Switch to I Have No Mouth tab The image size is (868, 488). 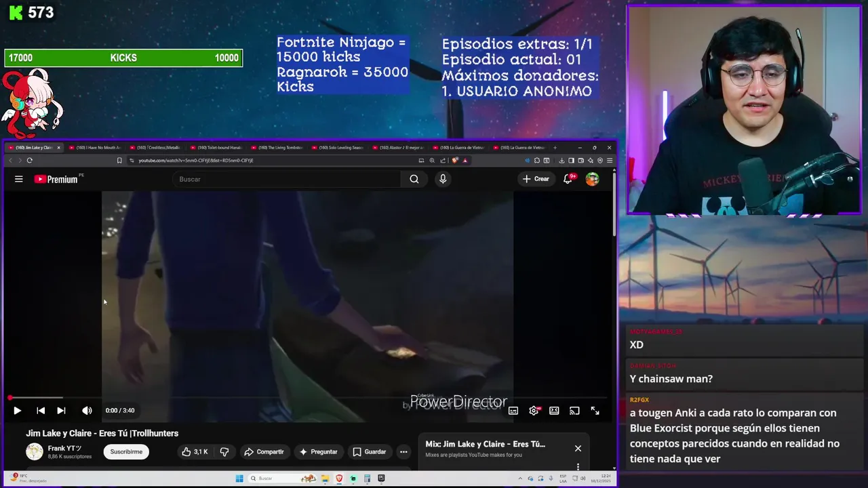(x=95, y=148)
